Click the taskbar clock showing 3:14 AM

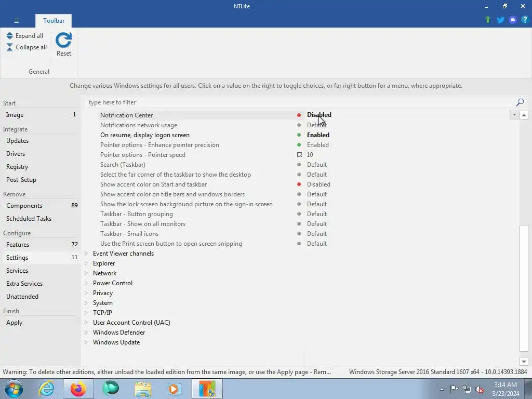point(506,389)
